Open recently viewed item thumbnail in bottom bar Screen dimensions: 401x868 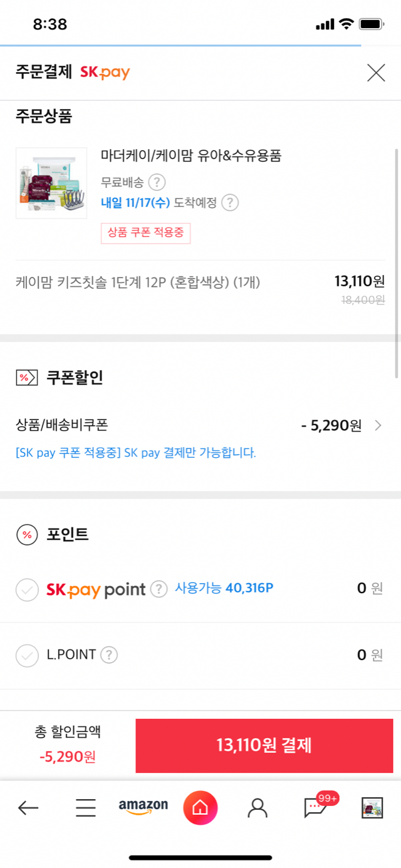point(372,808)
